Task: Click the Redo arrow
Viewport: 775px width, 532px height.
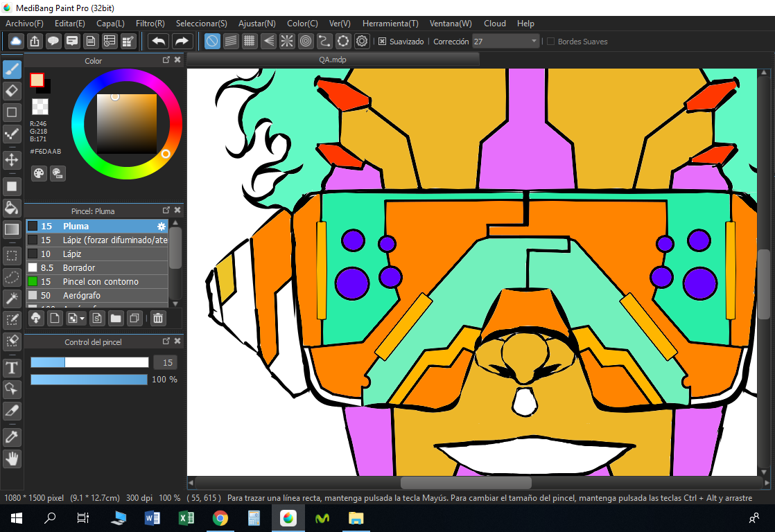Action: coord(182,41)
